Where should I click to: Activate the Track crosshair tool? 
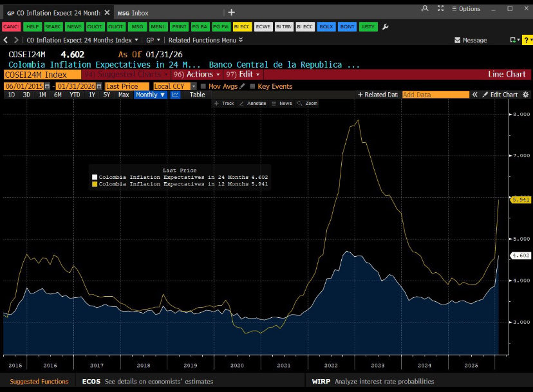(x=224, y=104)
